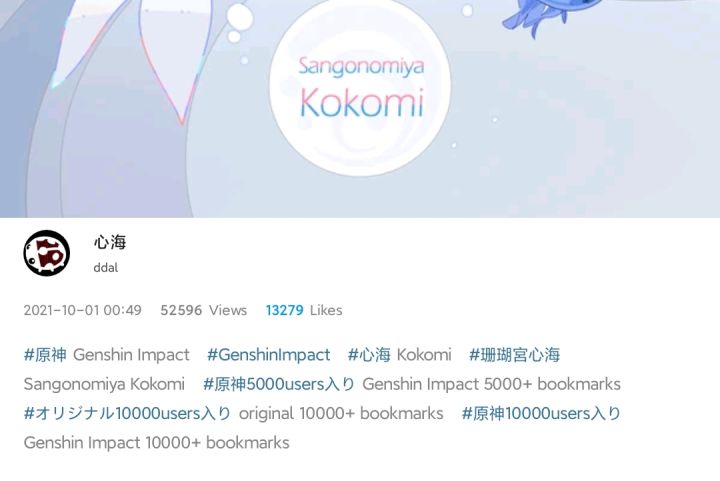Tap the Sangonomiya Kokomi translation text
Image resolution: width=720 pixels, height=481 pixels.
[x=104, y=384]
